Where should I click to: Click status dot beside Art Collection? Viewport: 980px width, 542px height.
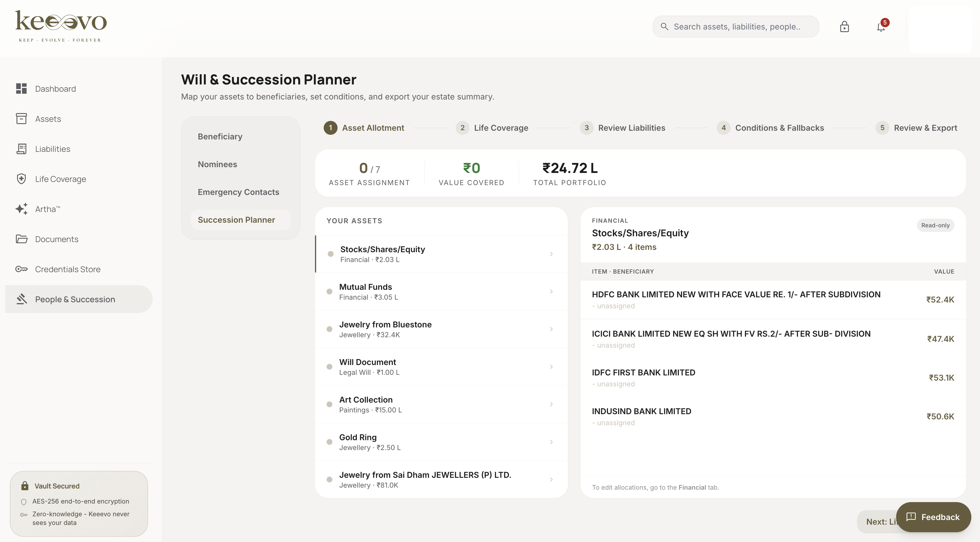pyautogui.click(x=329, y=404)
